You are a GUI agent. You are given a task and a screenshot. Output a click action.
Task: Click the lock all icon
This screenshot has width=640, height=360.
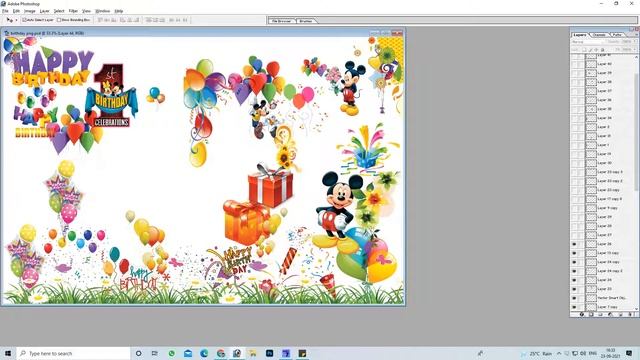pyautogui.click(x=603, y=50)
